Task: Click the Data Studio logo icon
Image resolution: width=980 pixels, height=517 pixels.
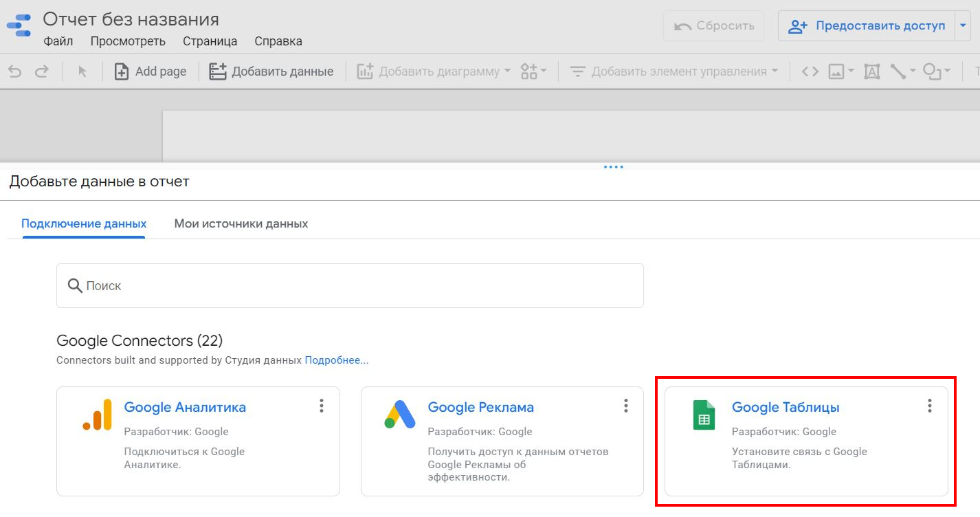Action: (x=19, y=25)
